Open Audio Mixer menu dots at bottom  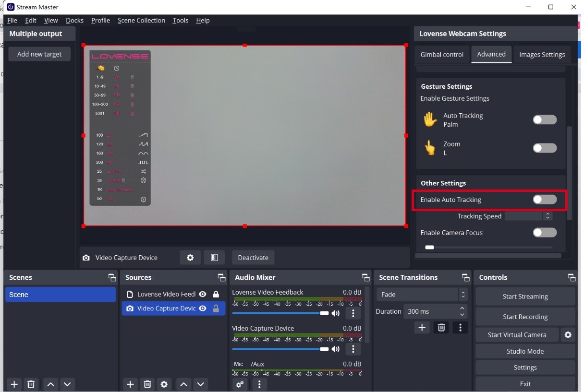point(259,384)
